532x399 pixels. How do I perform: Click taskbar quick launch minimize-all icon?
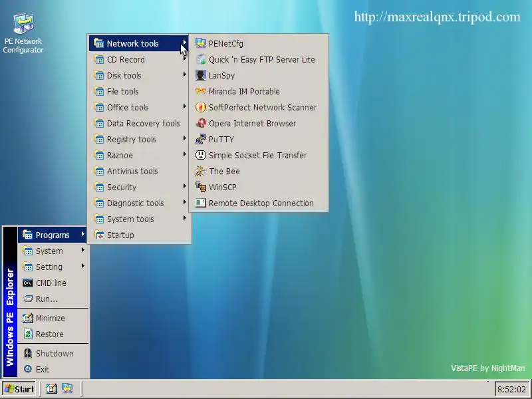pos(52,388)
